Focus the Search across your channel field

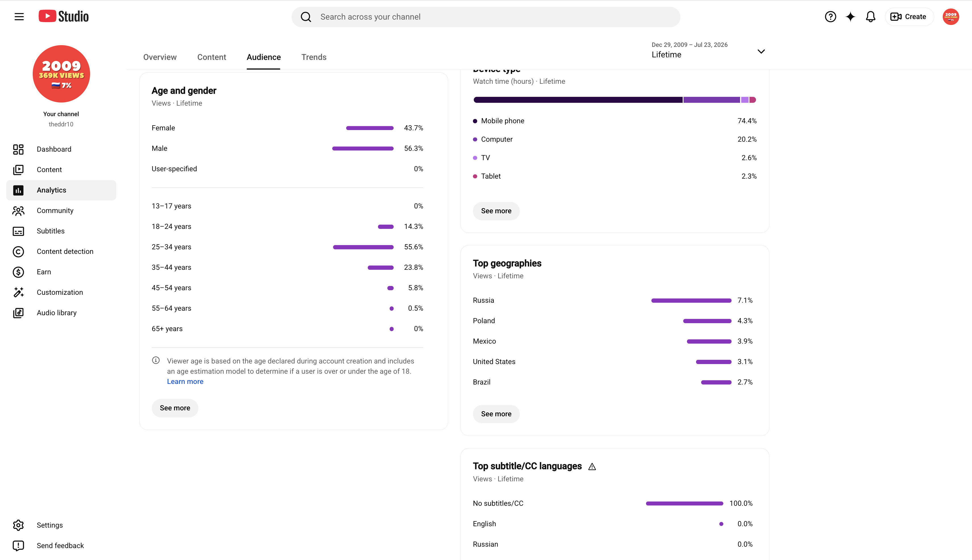(486, 17)
